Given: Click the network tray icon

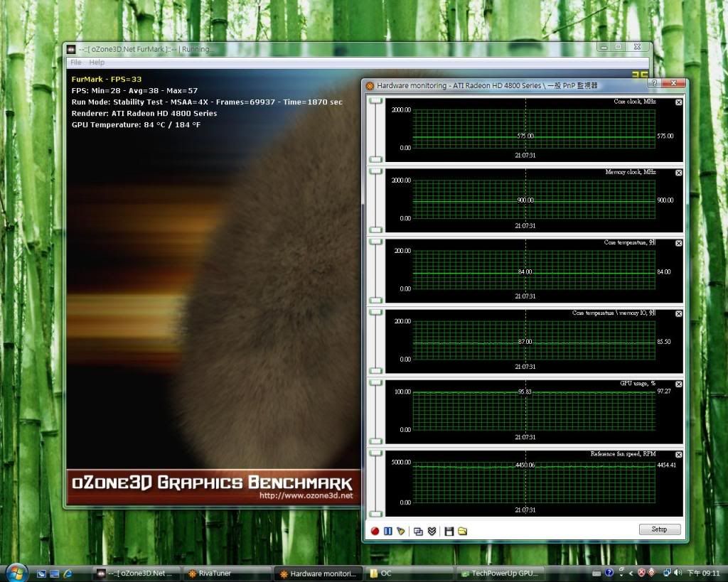Looking at the screenshot, I should [667, 573].
